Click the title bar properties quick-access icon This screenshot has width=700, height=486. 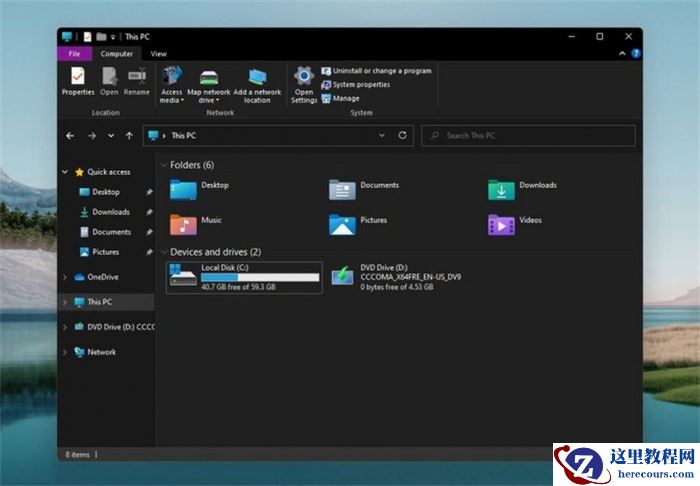click(x=88, y=37)
